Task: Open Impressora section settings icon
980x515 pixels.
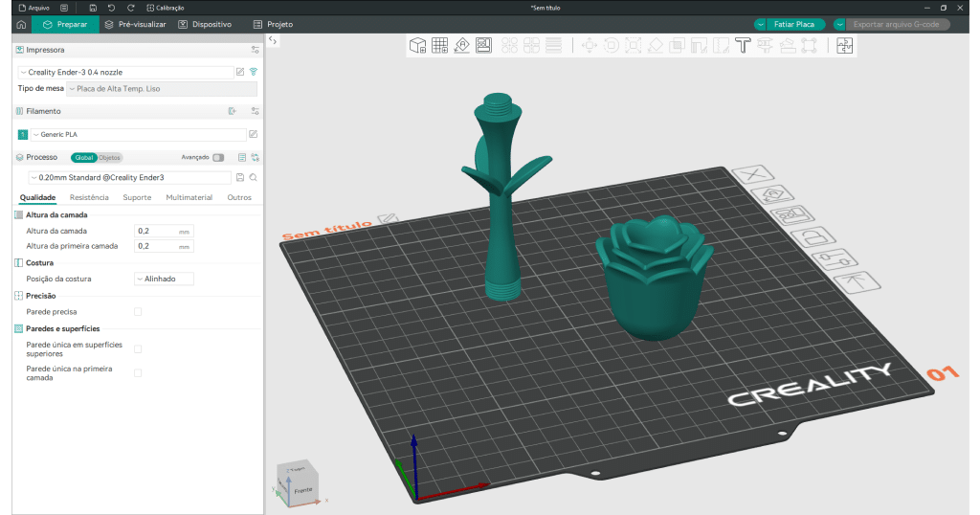Action: [x=255, y=50]
